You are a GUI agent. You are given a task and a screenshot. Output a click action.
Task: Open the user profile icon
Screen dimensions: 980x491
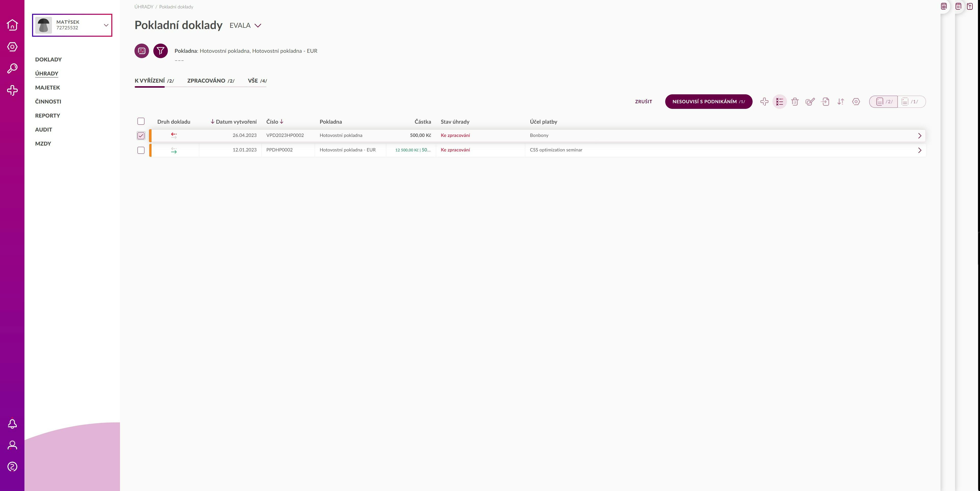[x=12, y=445]
